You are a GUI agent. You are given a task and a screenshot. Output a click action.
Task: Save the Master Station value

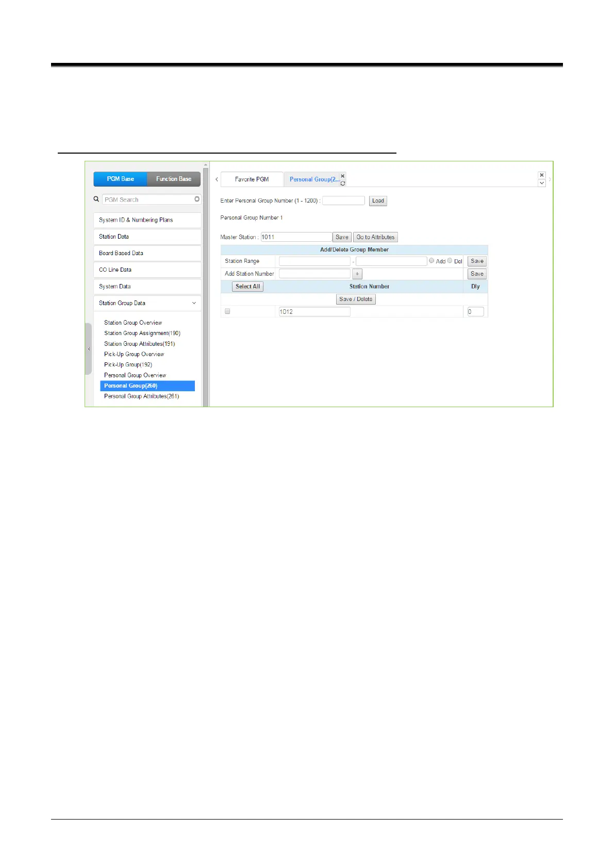coord(342,237)
